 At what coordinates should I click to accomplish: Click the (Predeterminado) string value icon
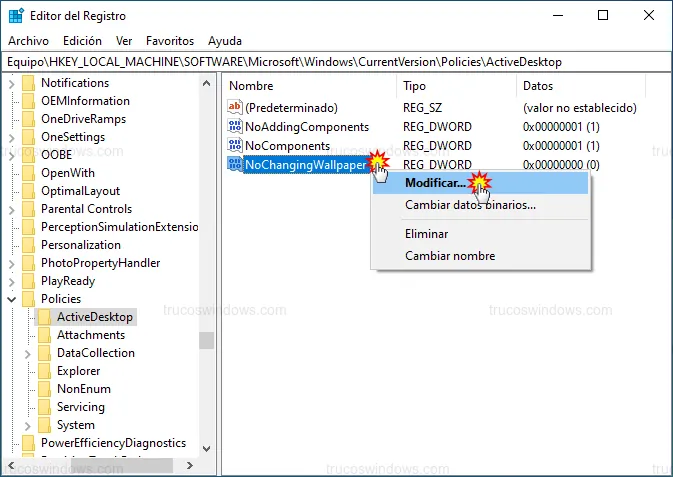pos(235,108)
